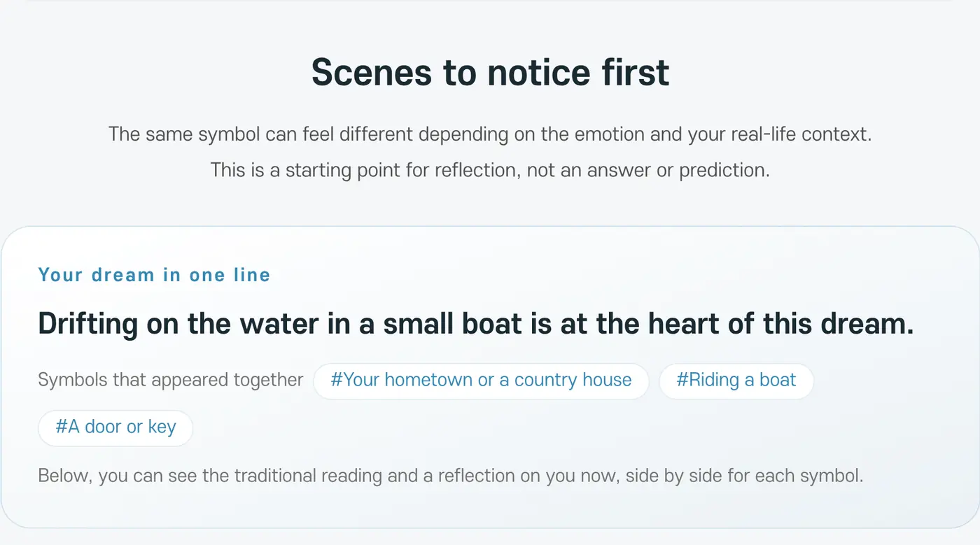This screenshot has height=545, width=980.
Task: Click the 'Drifting on the water' headline
Action: (476, 324)
